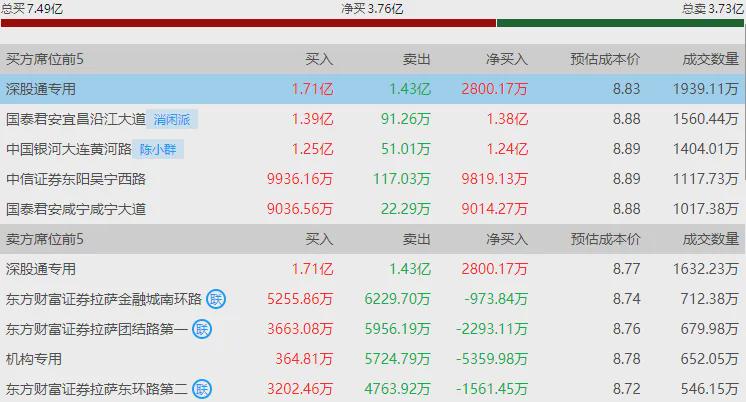The width and height of the screenshot is (746, 402).
Task: Click the red total-buy progress bar
Action: [248, 23]
